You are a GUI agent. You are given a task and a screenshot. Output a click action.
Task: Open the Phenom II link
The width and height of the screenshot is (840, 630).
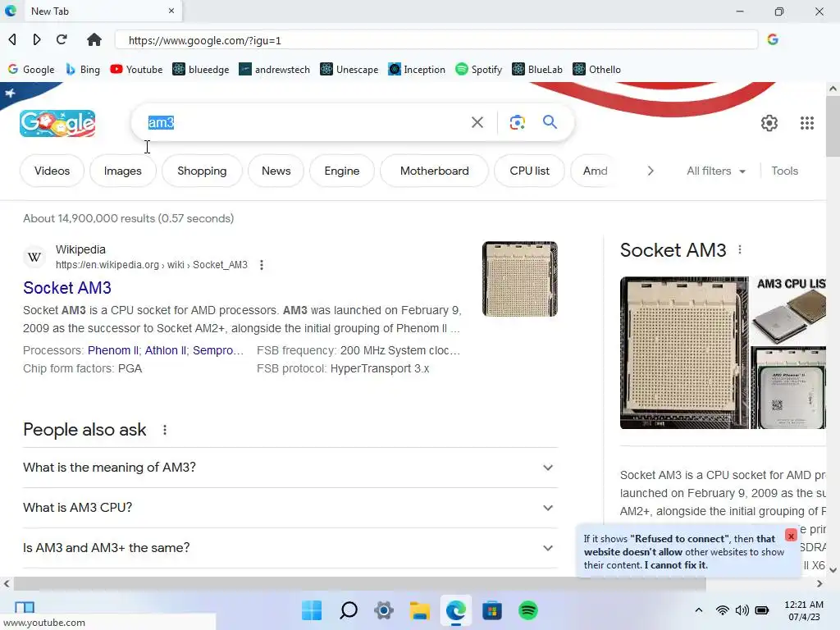pyautogui.click(x=112, y=350)
